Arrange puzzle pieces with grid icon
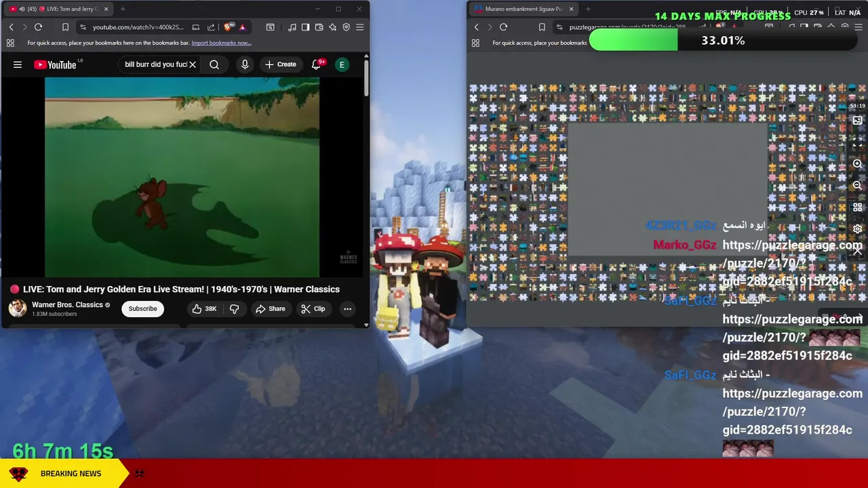The height and width of the screenshot is (488, 868). [x=857, y=207]
